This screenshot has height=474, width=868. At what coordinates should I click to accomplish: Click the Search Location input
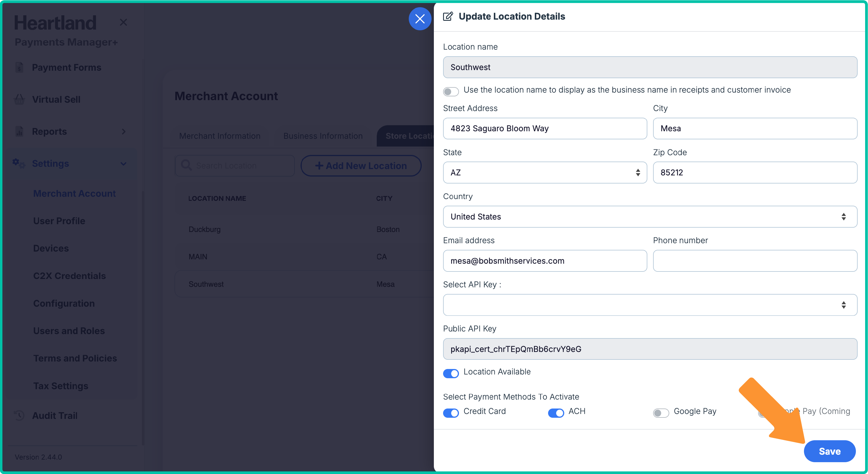(x=235, y=165)
